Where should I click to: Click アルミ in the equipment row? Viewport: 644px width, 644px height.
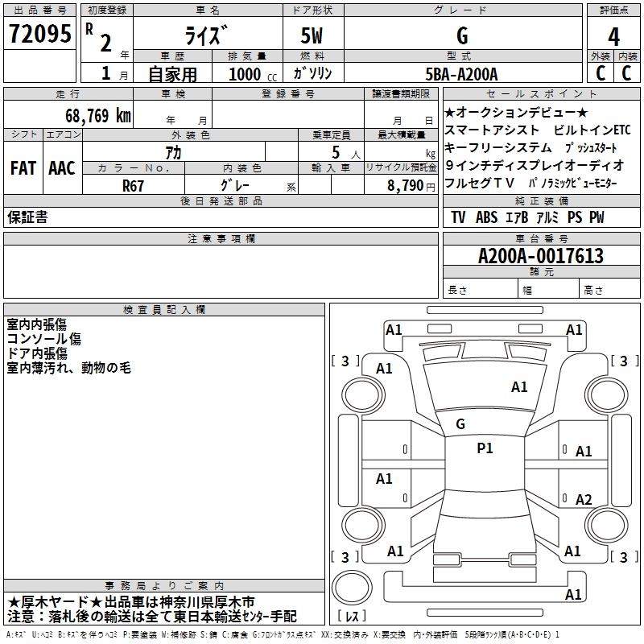pos(548,217)
